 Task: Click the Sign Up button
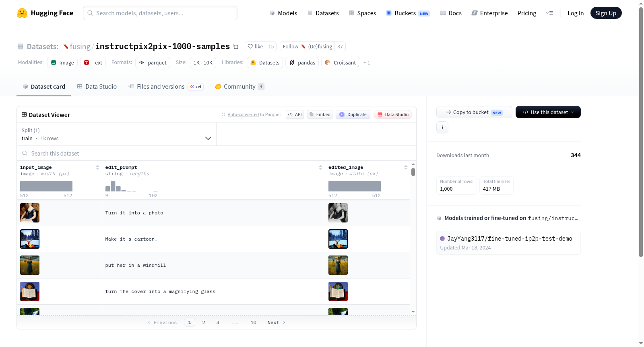[x=606, y=13]
